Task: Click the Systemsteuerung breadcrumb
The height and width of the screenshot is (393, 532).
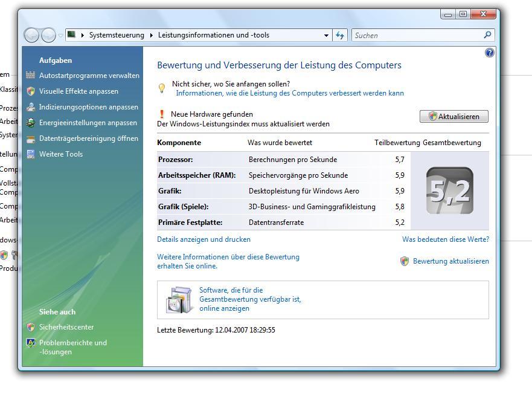Action: tap(117, 35)
